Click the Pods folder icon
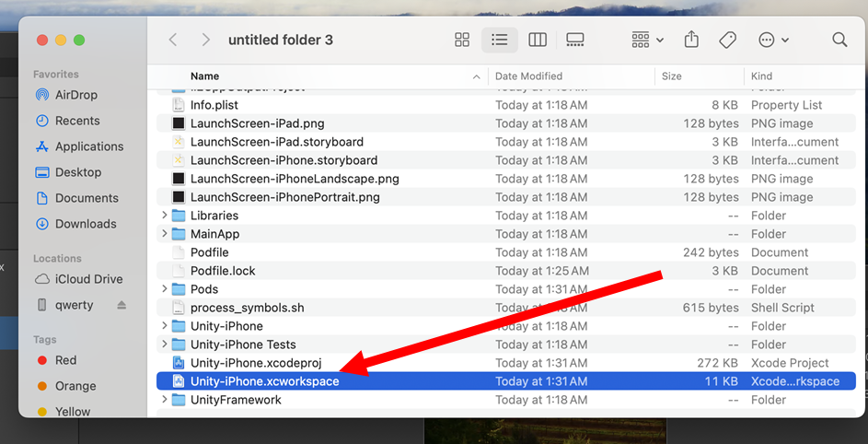868x444 pixels. tap(179, 289)
